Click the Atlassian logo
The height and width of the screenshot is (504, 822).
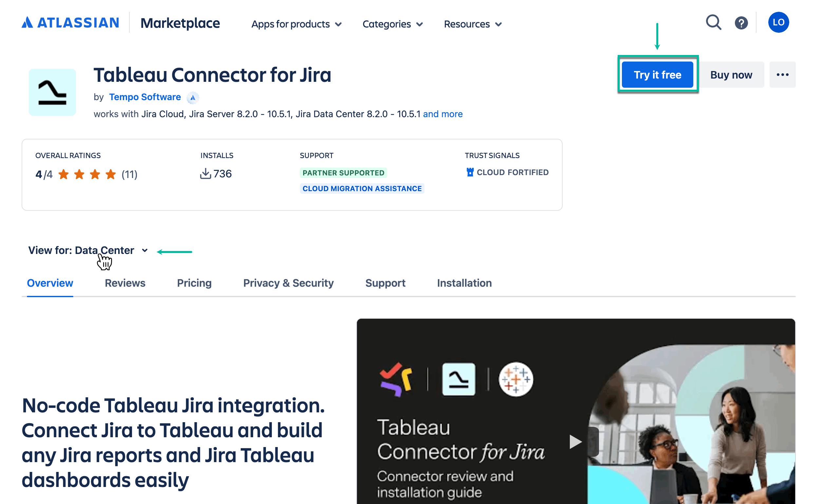point(70,23)
